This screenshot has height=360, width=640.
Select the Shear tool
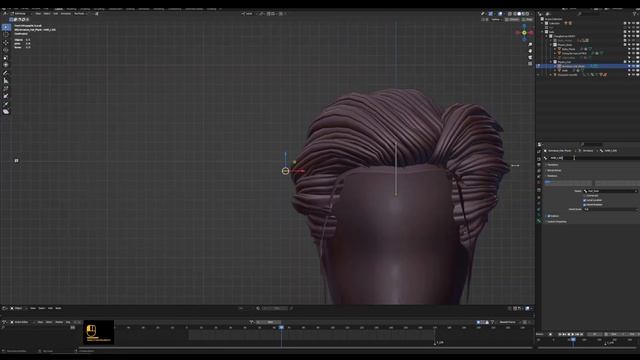click(x=6, y=111)
